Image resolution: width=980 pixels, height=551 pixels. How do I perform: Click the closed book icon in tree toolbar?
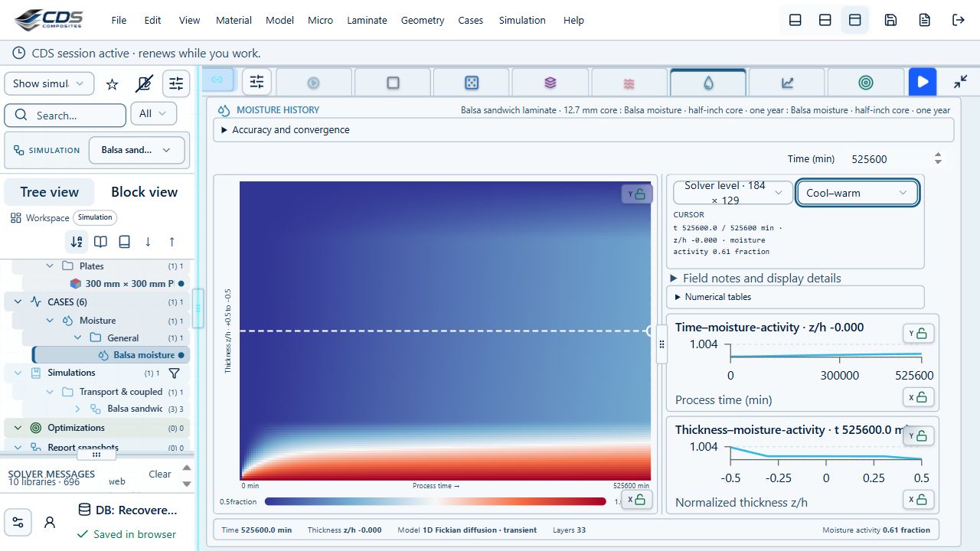124,242
